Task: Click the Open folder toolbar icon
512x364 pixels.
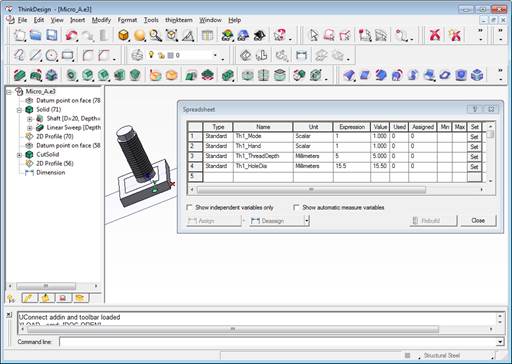Action: [x=35, y=35]
